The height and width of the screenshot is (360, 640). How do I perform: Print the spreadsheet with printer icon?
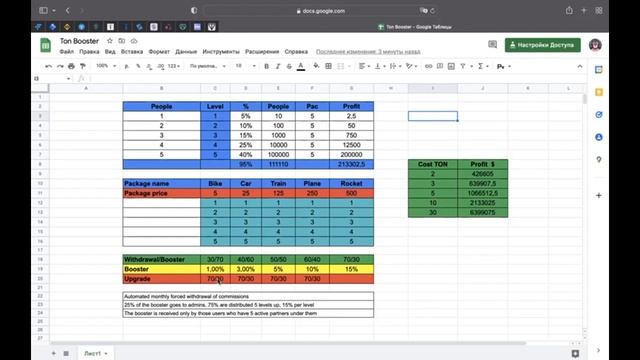pos(71,66)
